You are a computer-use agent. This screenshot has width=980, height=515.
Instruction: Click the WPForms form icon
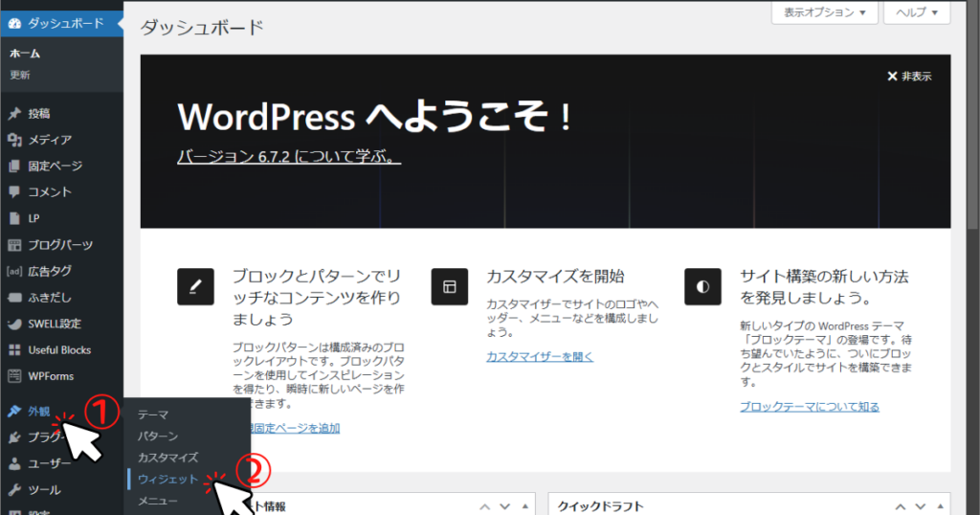point(14,376)
